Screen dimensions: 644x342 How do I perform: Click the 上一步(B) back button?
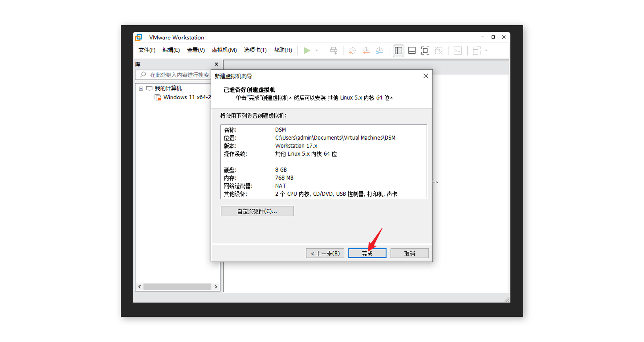click(x=325, y=253)
